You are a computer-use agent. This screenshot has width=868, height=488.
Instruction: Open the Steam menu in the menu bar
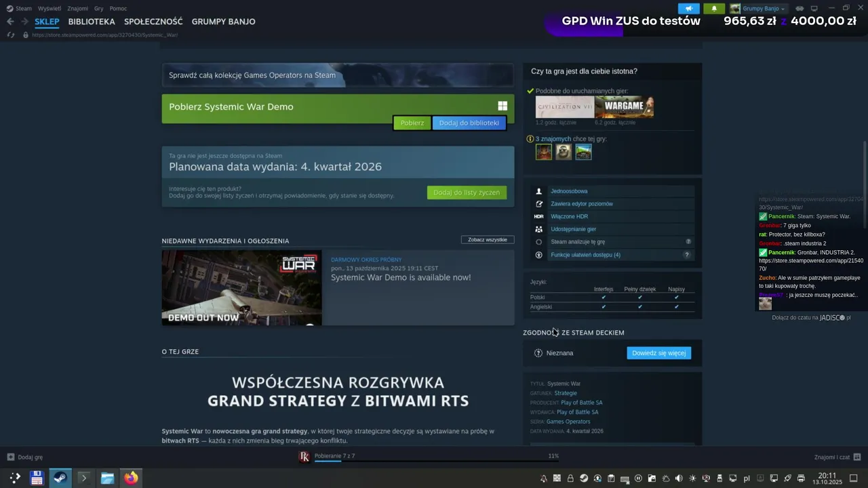19,9
